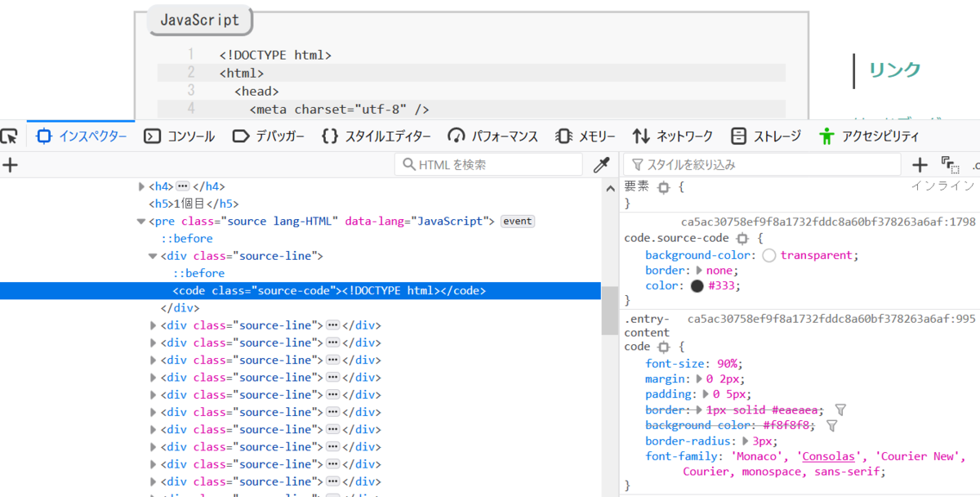Switch to the インスペクター tab
Screen dimensions: 980x497
[81, 137]
